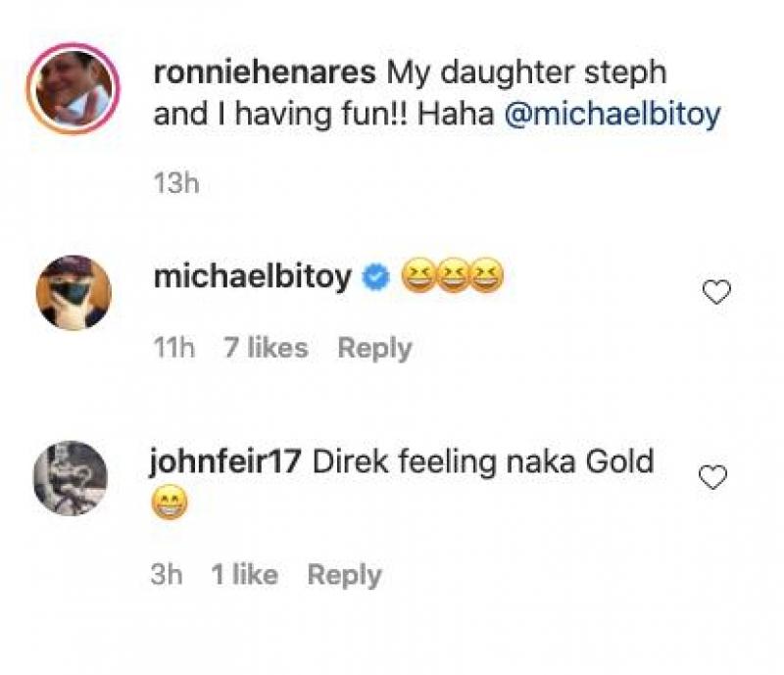The width and height of the screenshot is (784, 675).
Task: Reply to michaelbitoy's comment
Action: 374,348
